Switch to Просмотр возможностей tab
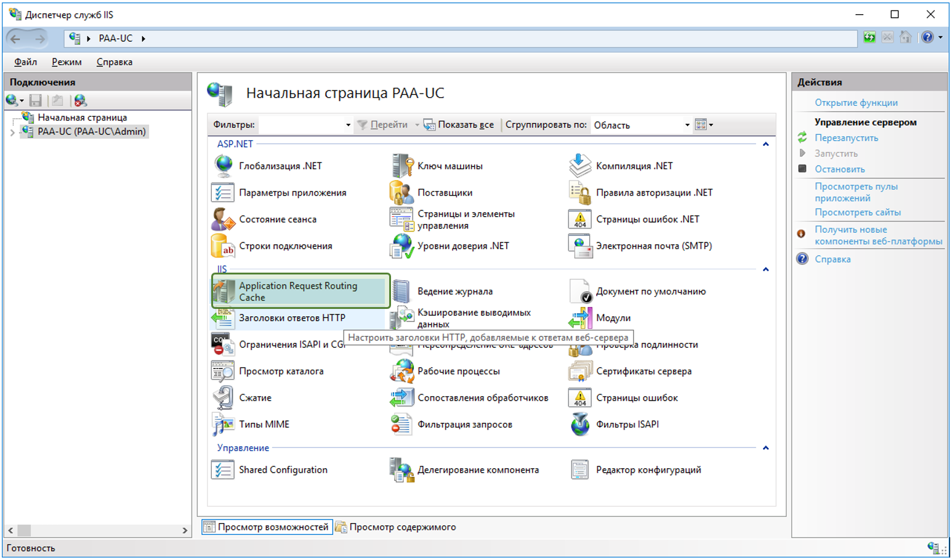The height and width of the screenshot is (560, 952). 267,527
